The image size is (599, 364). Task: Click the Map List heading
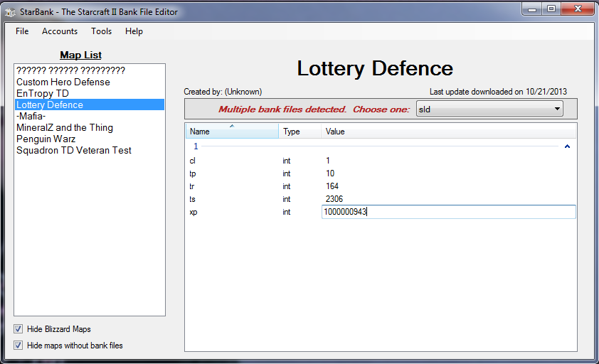pyautogui.click(x=80, y=55)
